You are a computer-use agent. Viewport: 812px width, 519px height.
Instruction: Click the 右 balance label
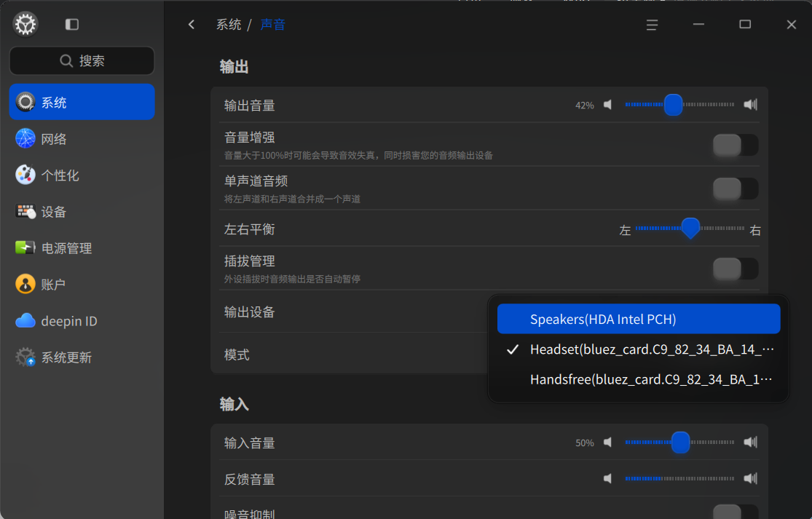pyautogui.click(x=755, y=230)
